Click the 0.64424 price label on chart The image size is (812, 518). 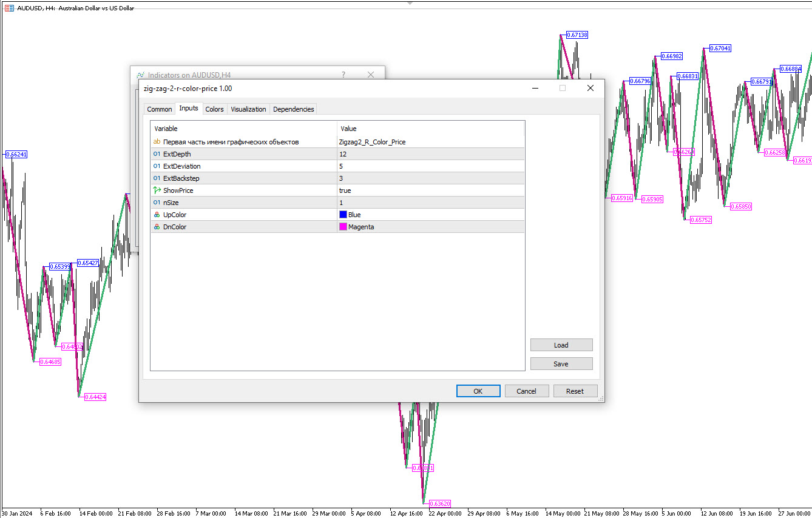coord(95,397)
